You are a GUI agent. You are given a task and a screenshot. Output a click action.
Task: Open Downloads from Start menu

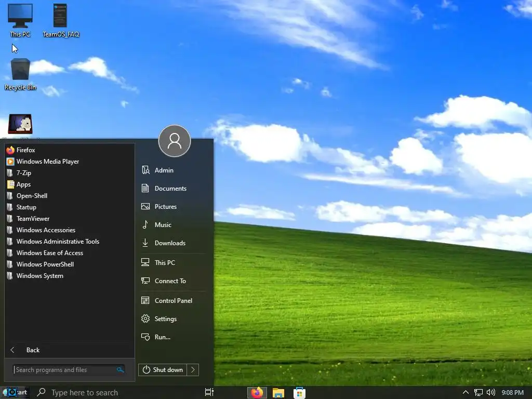[x=174, y=243]
